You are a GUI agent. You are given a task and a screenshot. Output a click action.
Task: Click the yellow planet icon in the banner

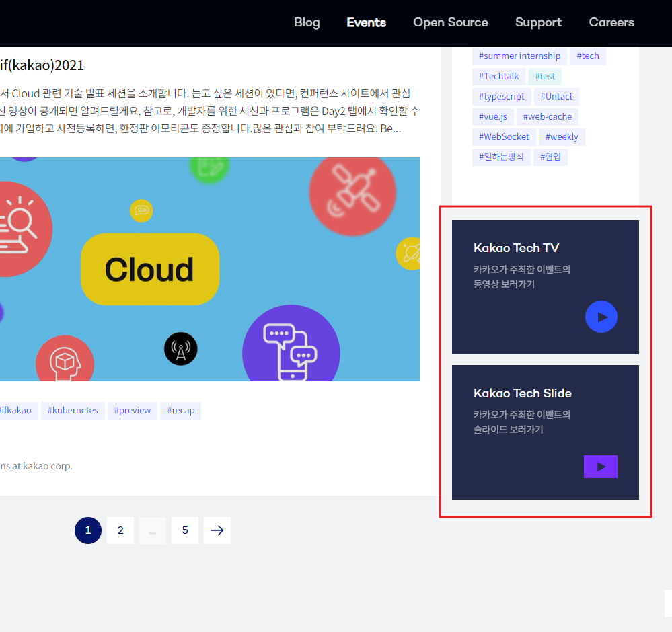409,253
